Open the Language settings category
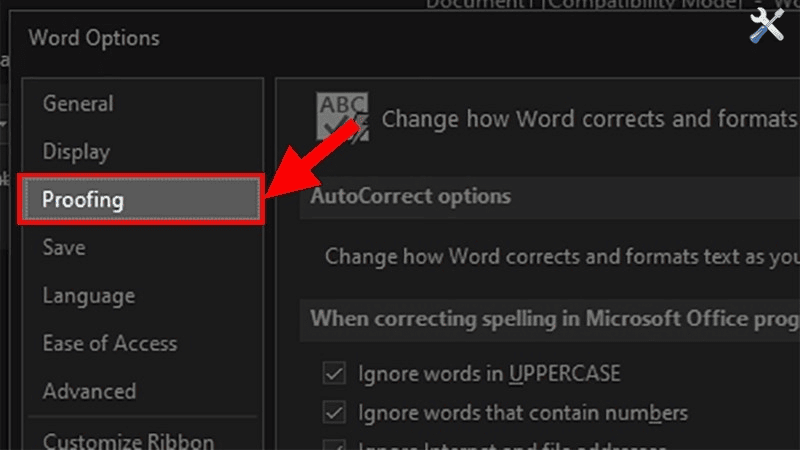 (88, 296)
